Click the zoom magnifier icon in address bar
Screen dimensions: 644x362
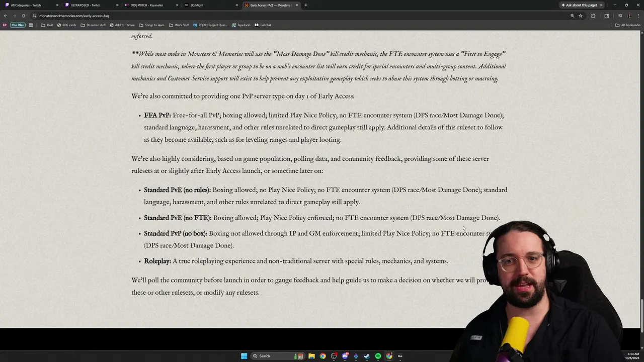(x=572, y=16)
